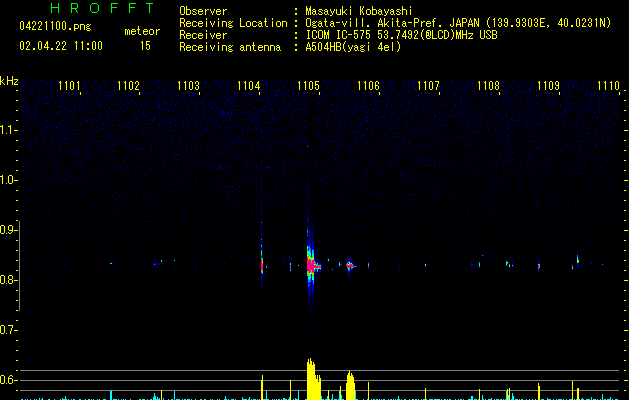The height and width of the screenshot is (400, 629).
Task: Click the Receiving antenna label
Action: coord(230,47)
